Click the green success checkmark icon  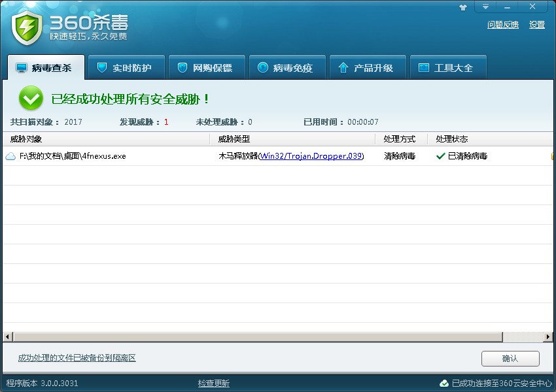(x=31, y=98)
